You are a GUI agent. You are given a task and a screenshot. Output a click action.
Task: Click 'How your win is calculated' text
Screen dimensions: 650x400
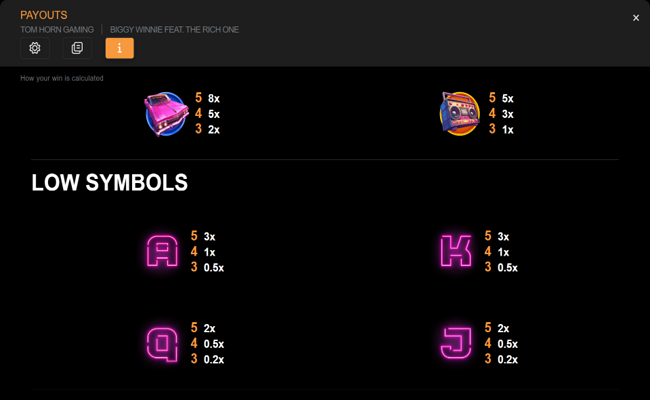[62, 78]
